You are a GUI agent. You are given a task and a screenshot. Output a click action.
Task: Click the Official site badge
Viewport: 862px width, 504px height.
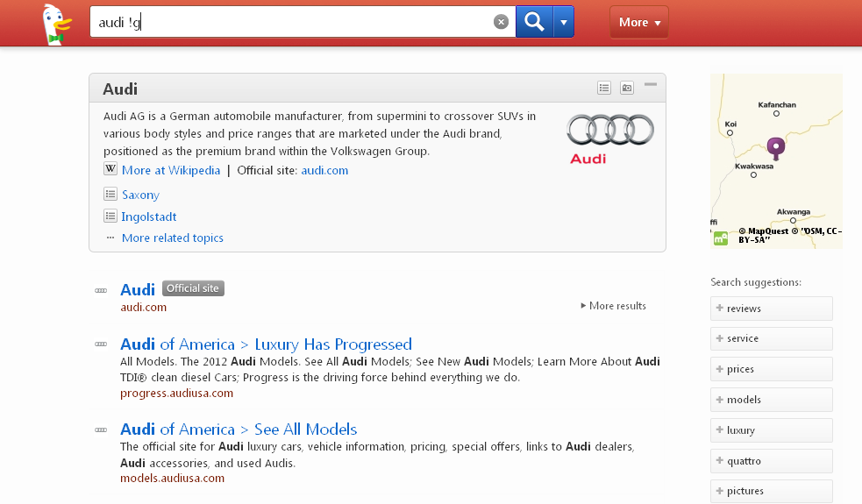[193, 288]
